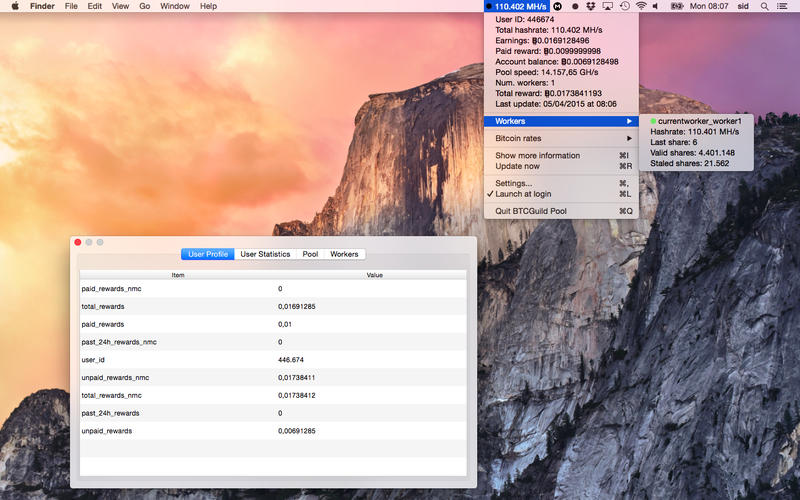Click the Wi-Fi status icon
The height and width of the screenshot is (500, 800).
[x=640, y=6]
